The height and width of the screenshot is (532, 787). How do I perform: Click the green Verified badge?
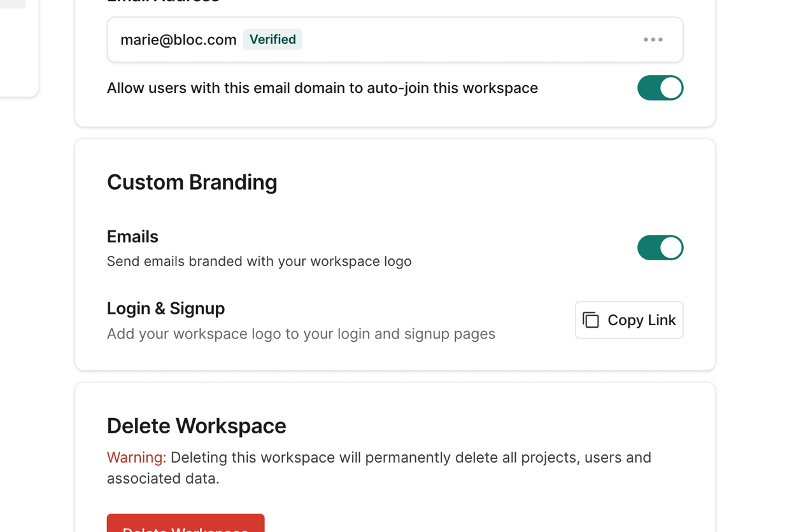273,39
